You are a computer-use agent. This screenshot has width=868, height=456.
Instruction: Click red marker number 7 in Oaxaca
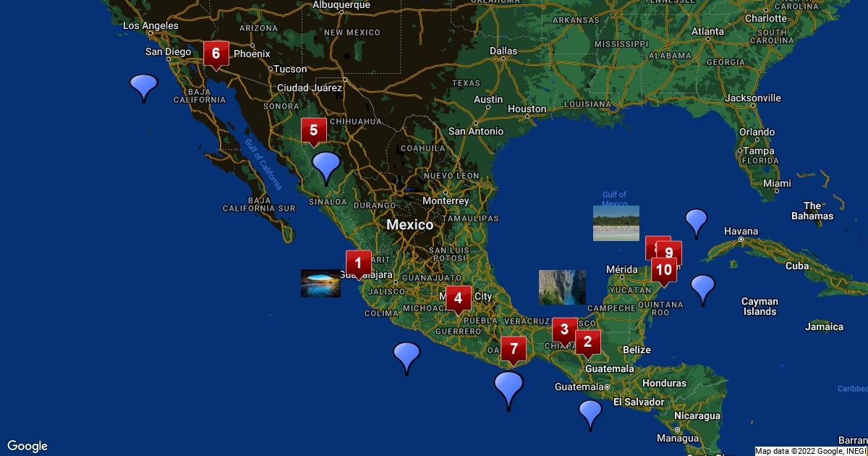[514, 349]
